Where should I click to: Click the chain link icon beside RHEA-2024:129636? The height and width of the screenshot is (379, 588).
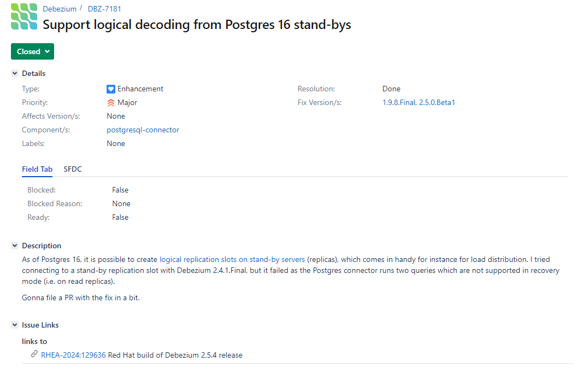coord(34,355)
